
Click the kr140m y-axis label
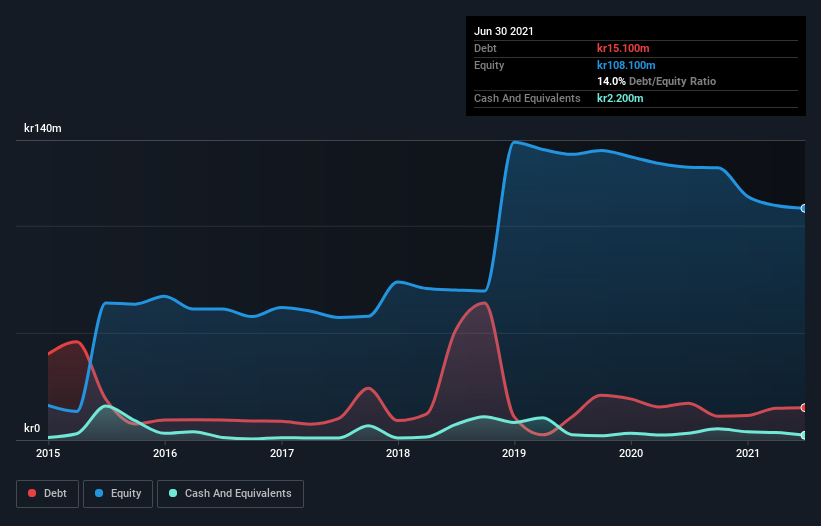(x=43, y=128)
